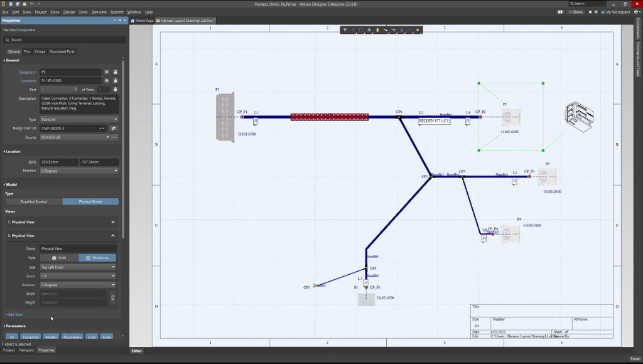Screen dimensions: 643x364
Task: Click the width-height link aspect ratio icon
Action: click(113, 297)
